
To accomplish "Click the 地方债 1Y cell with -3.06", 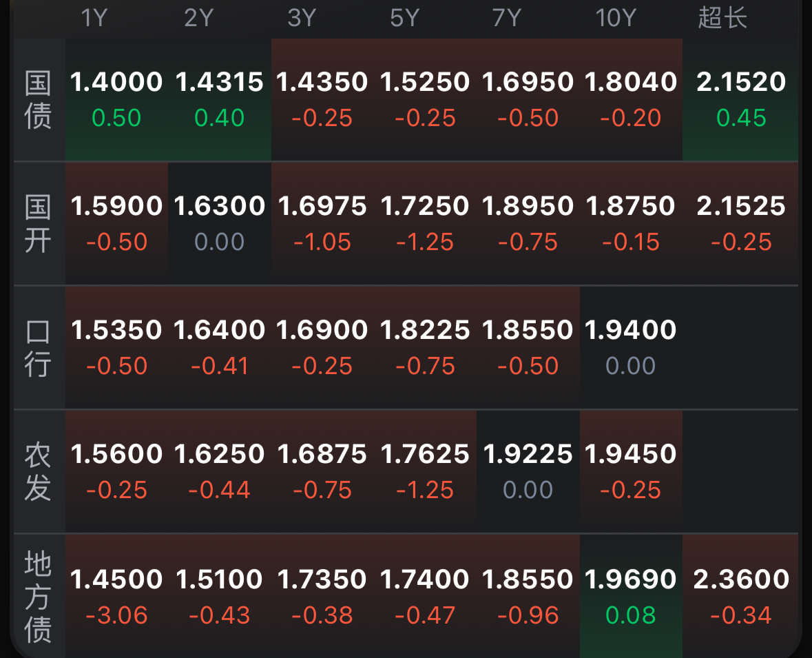I will click(116, 597).
